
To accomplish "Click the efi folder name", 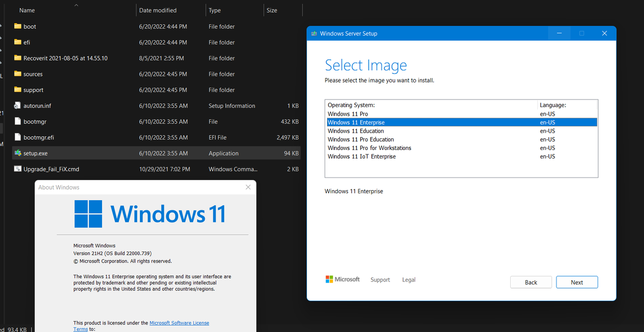I will [x=27, y=42].
